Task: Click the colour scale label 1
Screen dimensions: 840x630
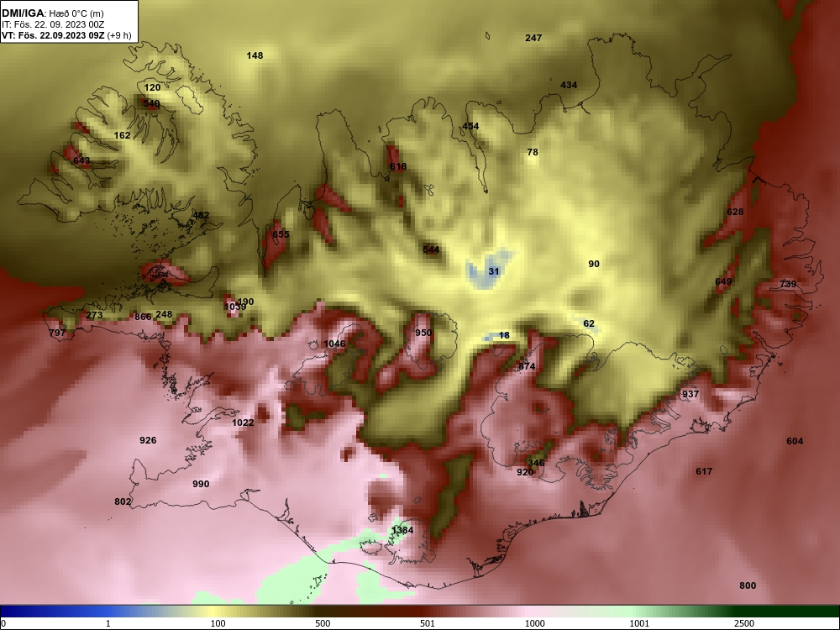Action: coord(108,623)
